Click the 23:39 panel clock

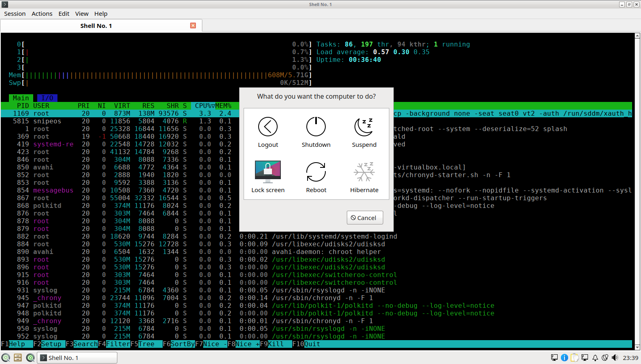(630, 358)
